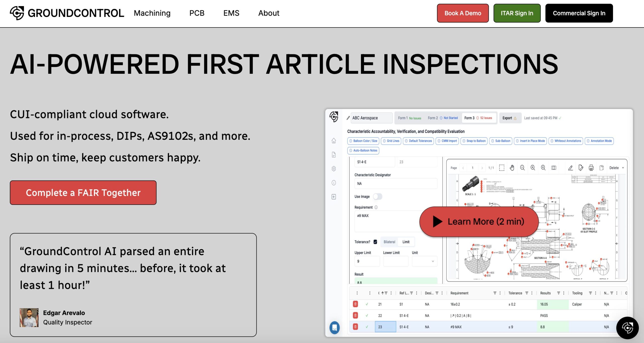Click the second zoom in magnifier left of split-view

click(x=543, y=168)
